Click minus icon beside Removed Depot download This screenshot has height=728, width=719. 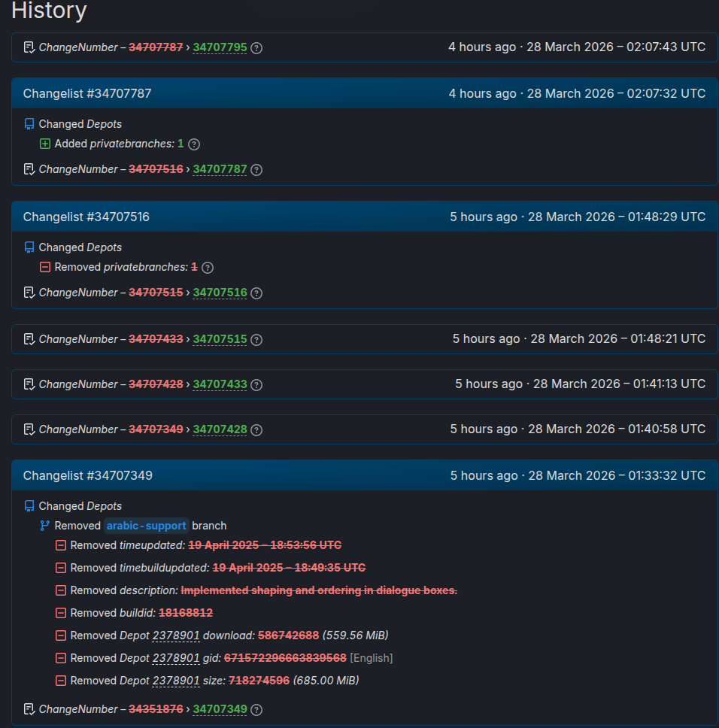(61, 635)
